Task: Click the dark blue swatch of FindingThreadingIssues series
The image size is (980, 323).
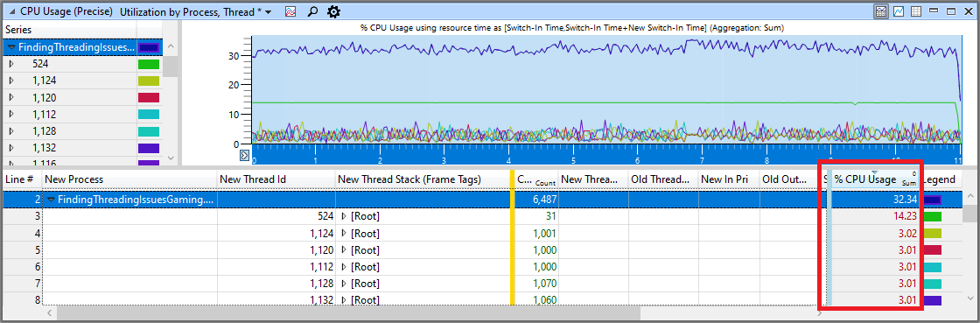Action: pos(149,47)
